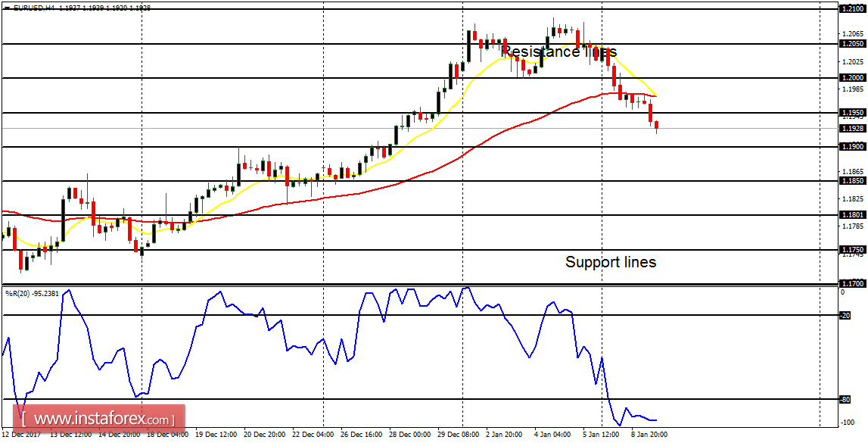Image resolution: width=868 pixels, height=443 pixels.
Task: Select the chart symbol icon beside EURUSD,H4
Action: tap(6, 7)
